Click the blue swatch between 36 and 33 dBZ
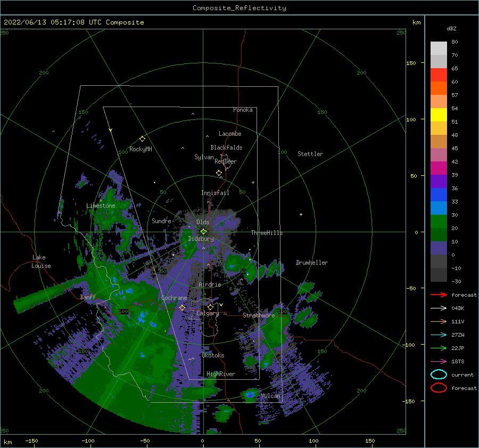 [x=439, y=195]
